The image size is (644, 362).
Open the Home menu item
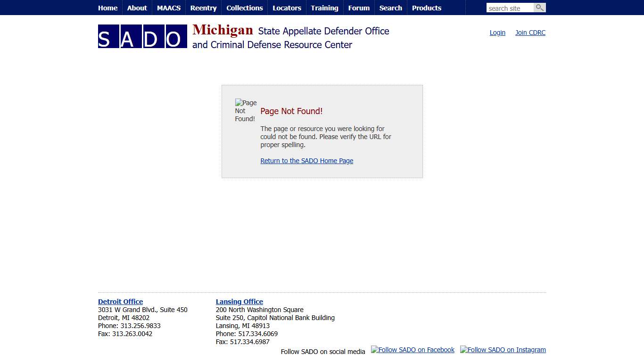[107, 8]
